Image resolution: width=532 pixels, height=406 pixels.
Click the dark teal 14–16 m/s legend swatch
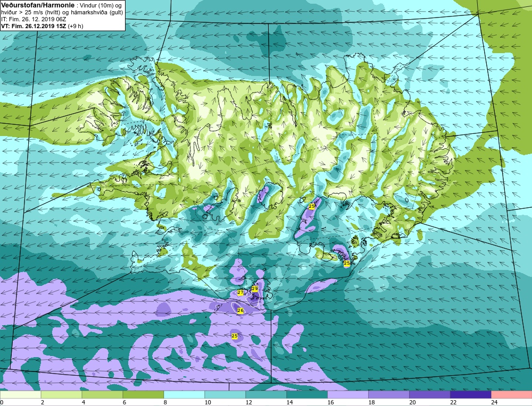click(307, 395)
